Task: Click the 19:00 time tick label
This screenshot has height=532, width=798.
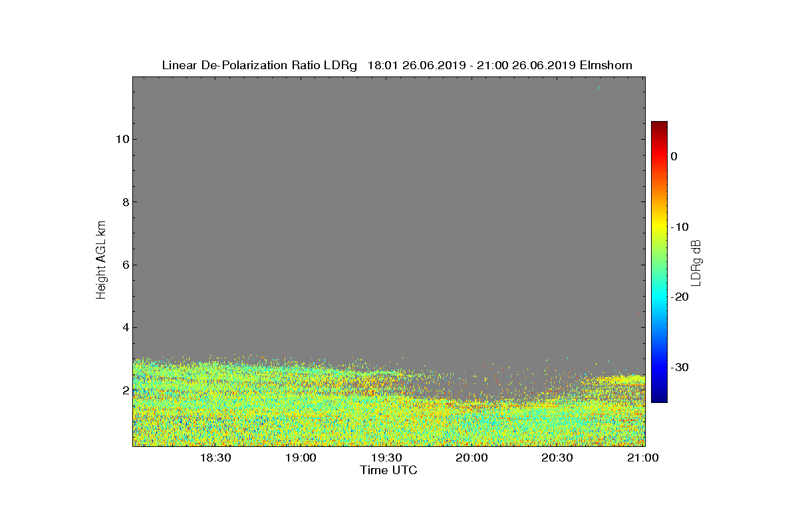Action: (x=301, y=458)
